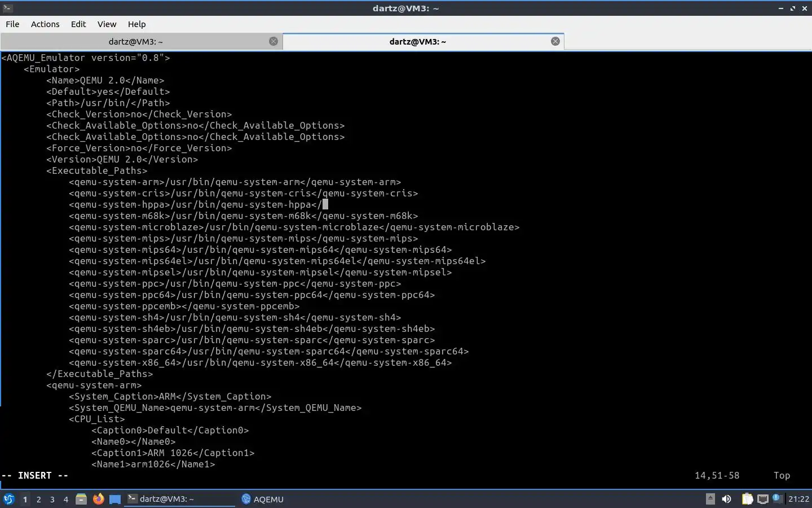Close the first terminal tab
Viewport: 812px width, 508px height.
pyautogui.click(x=273, y=41)
